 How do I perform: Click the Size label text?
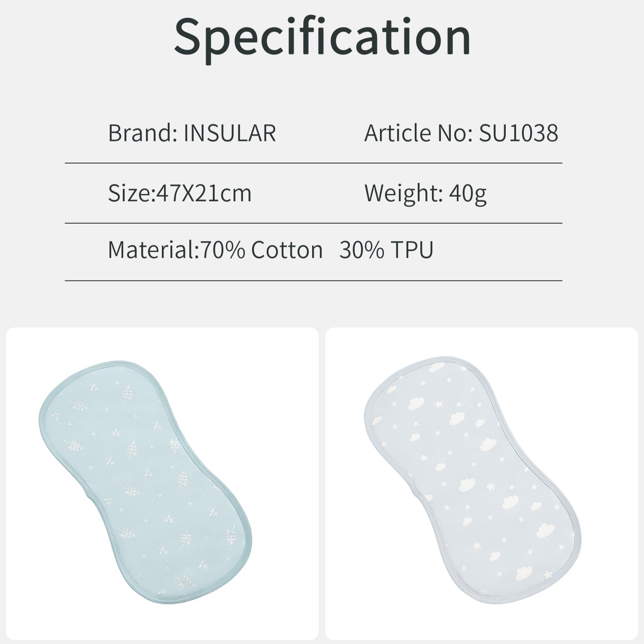[x=129, y=193]
